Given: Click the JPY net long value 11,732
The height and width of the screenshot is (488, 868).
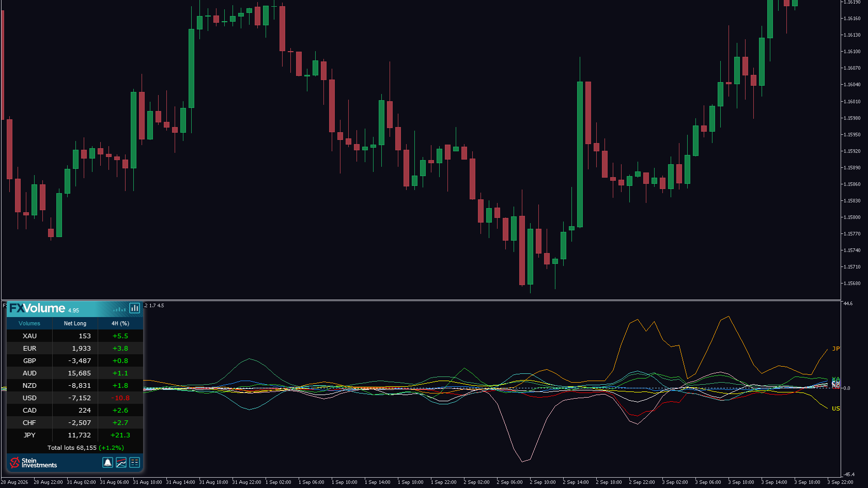Looking at the screenshot, I should click(79, 435).
